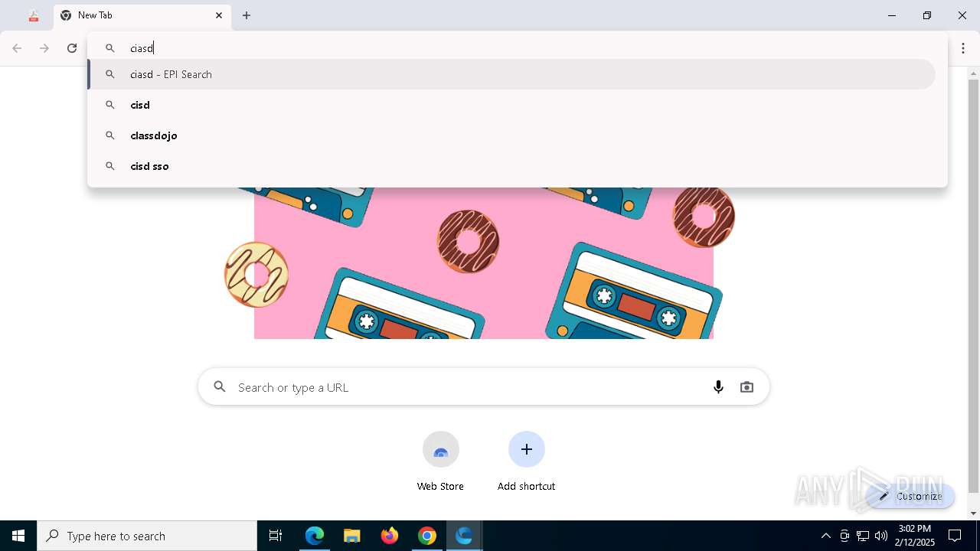This screenshot has height=551, width=980.
Task: Open the active Edge-style taskbar app icon
Action: [x=464, y=536]
